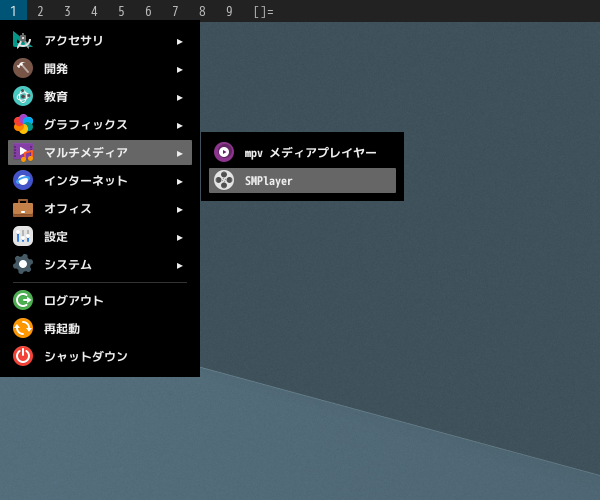Switch to workspace tag 4
Image resolution: width=600 pixels, height=500 pixels.
pyautogui.click(x=94, y=11)
